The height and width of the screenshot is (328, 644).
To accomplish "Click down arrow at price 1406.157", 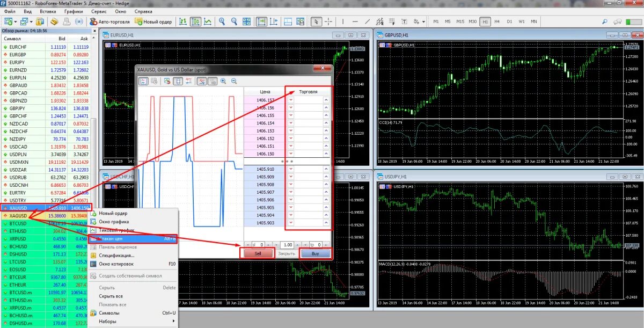I will (x=291, y=100).
